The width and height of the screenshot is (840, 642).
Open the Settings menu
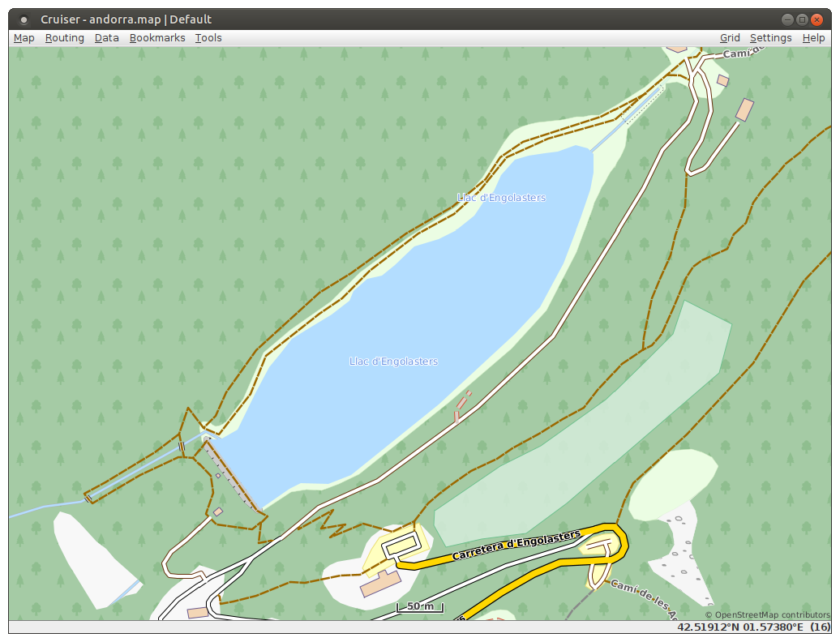[770, 38]
